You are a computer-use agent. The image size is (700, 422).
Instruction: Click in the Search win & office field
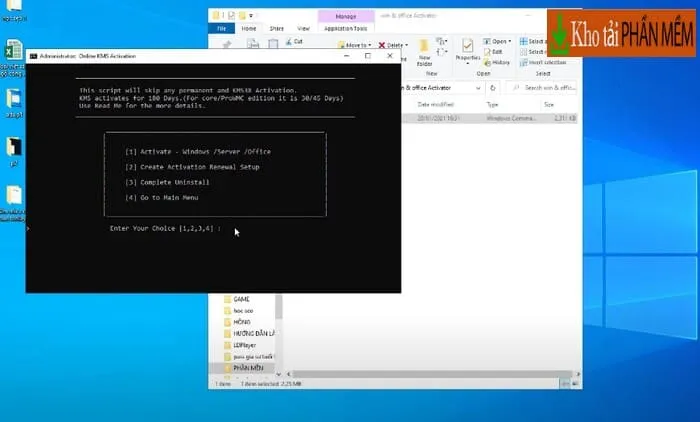click(x=542, y=88)
